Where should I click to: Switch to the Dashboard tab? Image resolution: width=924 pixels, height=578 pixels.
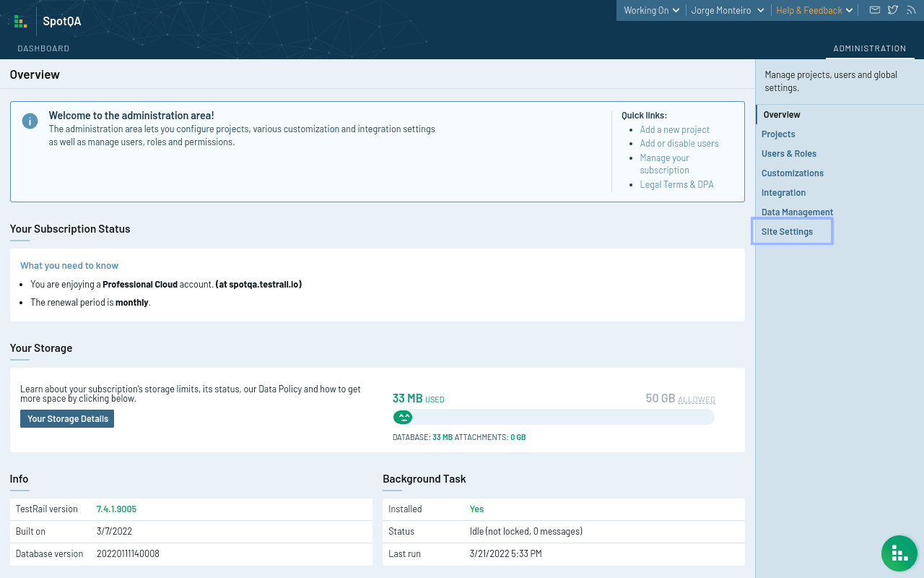click(43, 48)
